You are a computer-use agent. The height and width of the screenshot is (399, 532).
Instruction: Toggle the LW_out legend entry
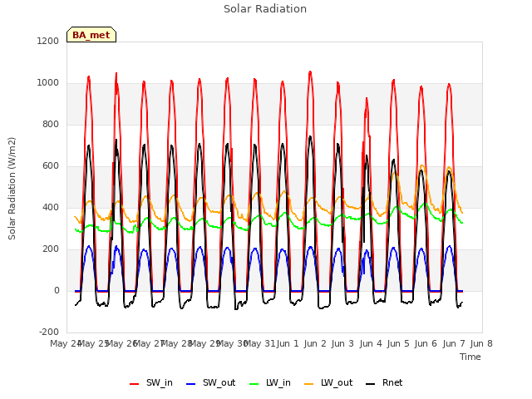328,382
